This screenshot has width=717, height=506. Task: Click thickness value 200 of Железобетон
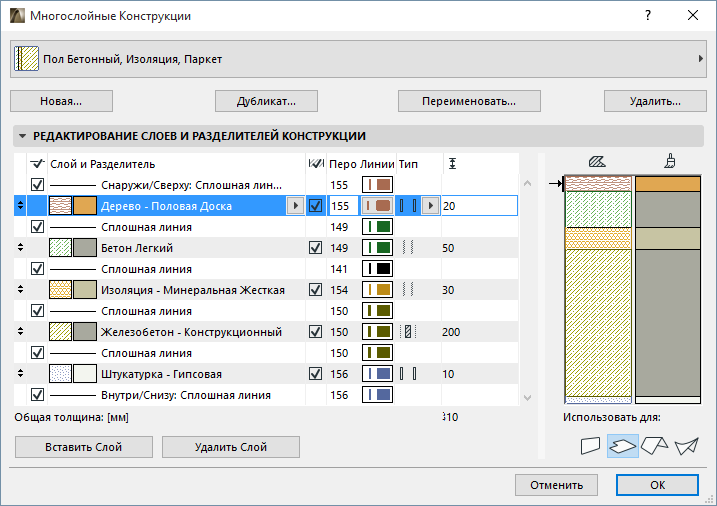tap(451, 332)
